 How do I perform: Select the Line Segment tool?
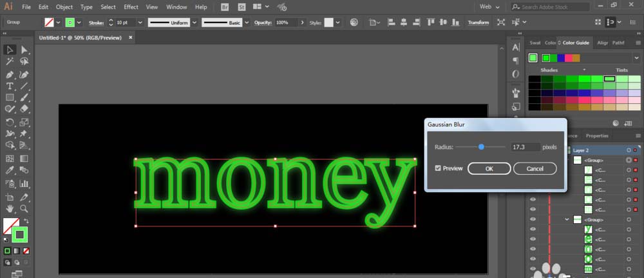click(24, 86)
